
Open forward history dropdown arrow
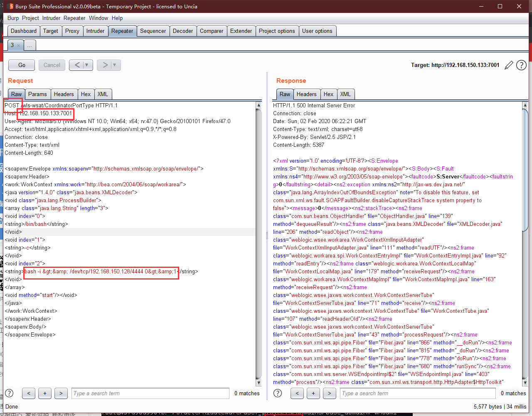pos(115,65)
